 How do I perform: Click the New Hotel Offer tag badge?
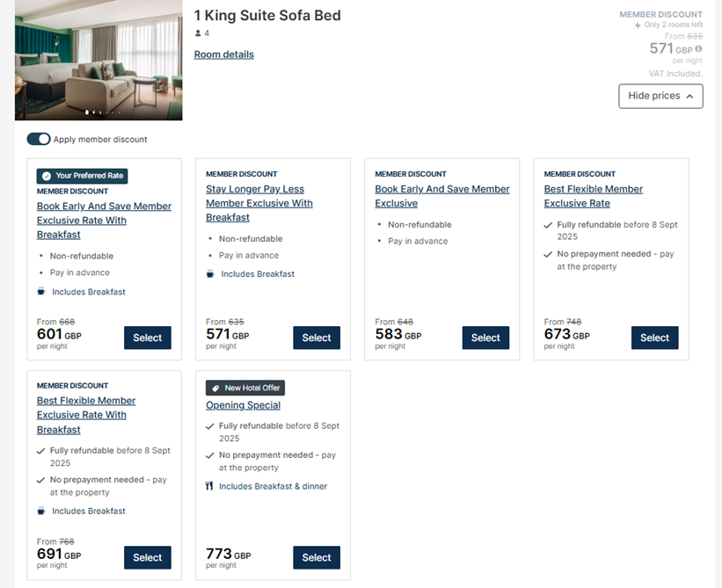coord(245,388)
